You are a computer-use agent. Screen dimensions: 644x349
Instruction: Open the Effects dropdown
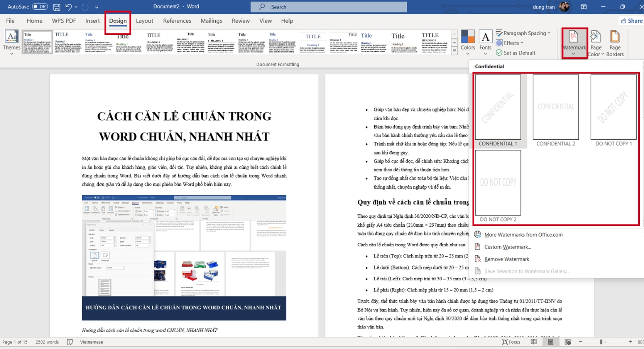point(510,43)
